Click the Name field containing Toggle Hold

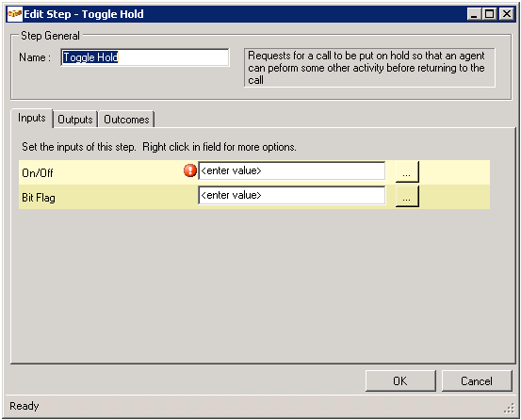145,57
